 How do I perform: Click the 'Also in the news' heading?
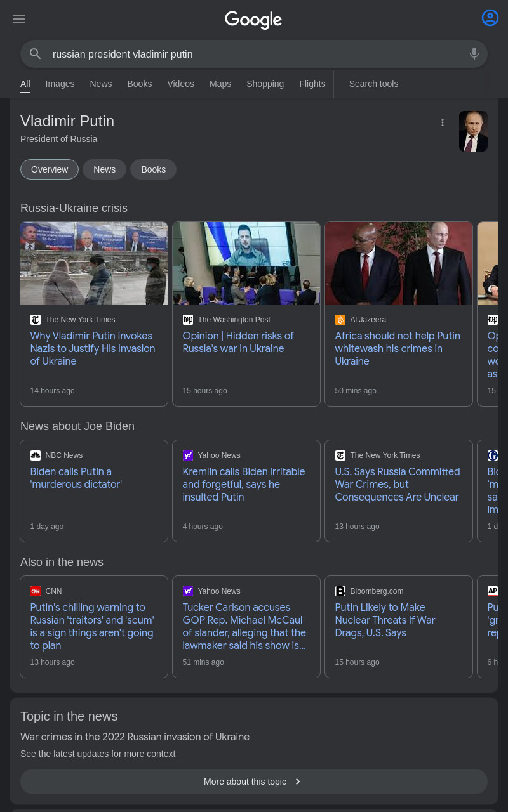coord(62,562)
